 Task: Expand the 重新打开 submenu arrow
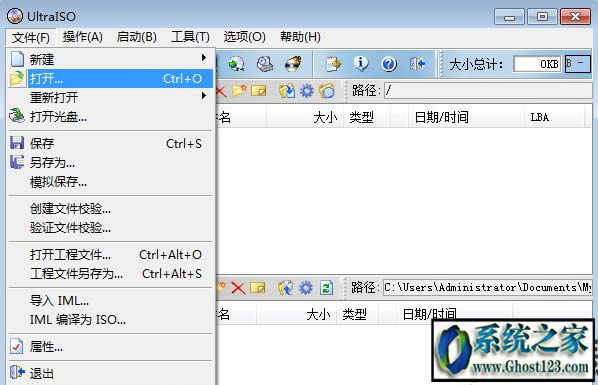[x=204, y=95]
